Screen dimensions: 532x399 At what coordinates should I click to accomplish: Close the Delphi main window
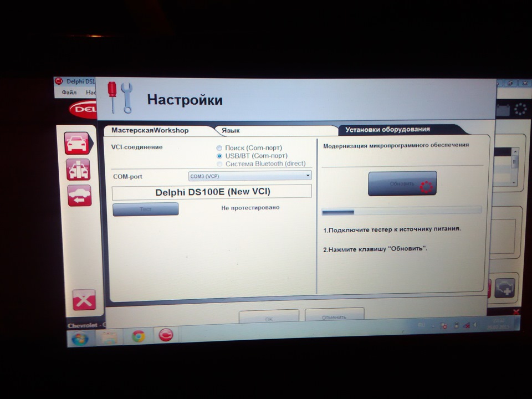[524, 83]
